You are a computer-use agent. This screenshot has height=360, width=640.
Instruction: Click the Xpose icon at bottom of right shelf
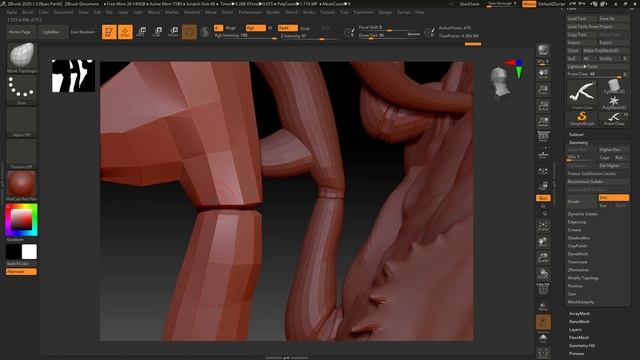(x=543, y=353)
